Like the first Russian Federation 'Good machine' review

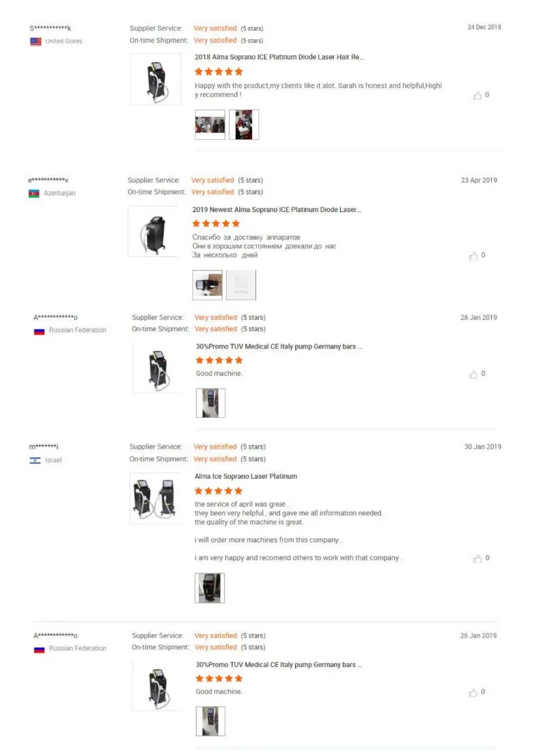tap(473, 374)
